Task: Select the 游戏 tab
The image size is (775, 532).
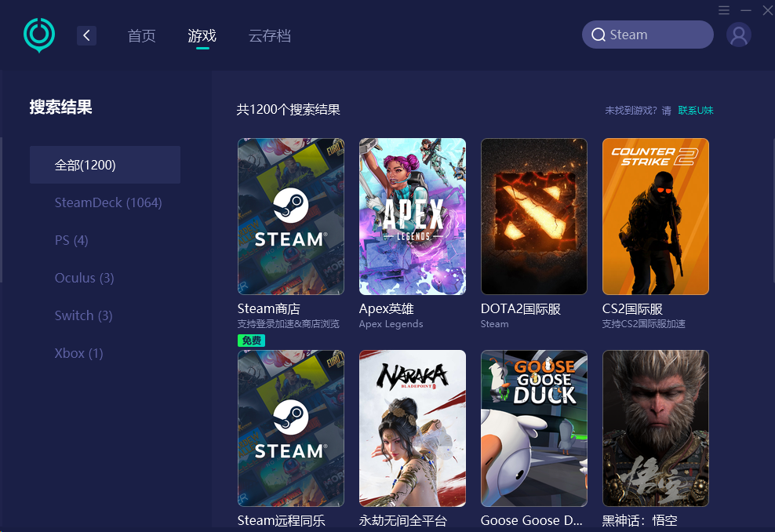Action: pyautogui.click(x=202, y=35)
